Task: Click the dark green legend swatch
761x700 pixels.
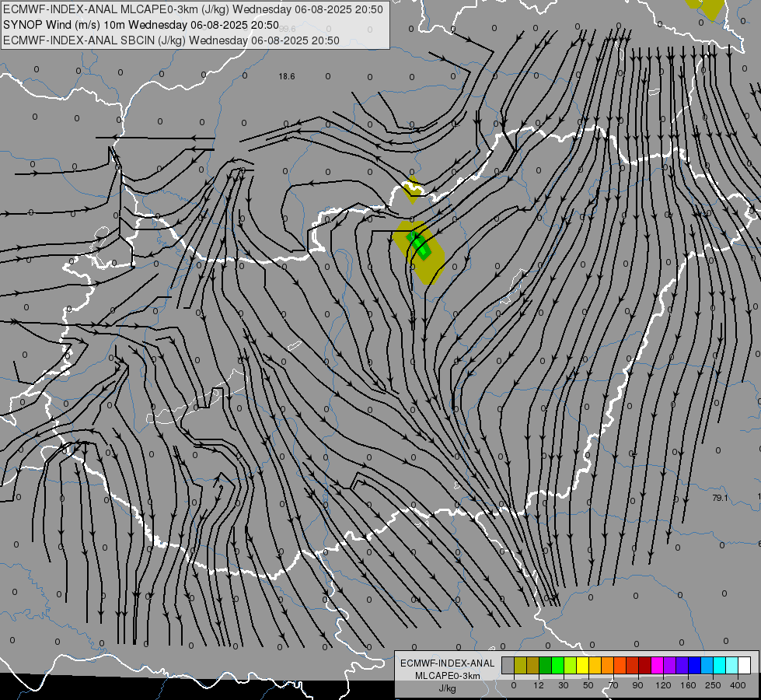Action: [x=546, y=665]
